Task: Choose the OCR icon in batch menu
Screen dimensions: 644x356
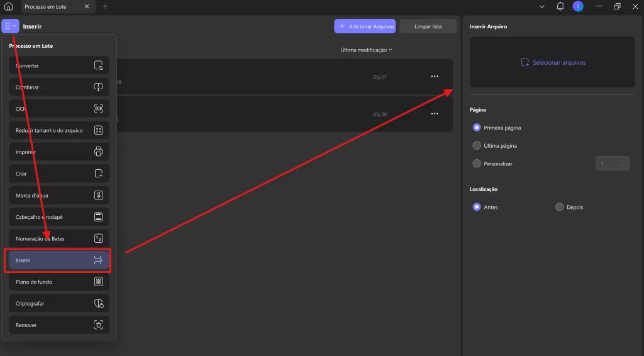Action: (x=99, y=108)
